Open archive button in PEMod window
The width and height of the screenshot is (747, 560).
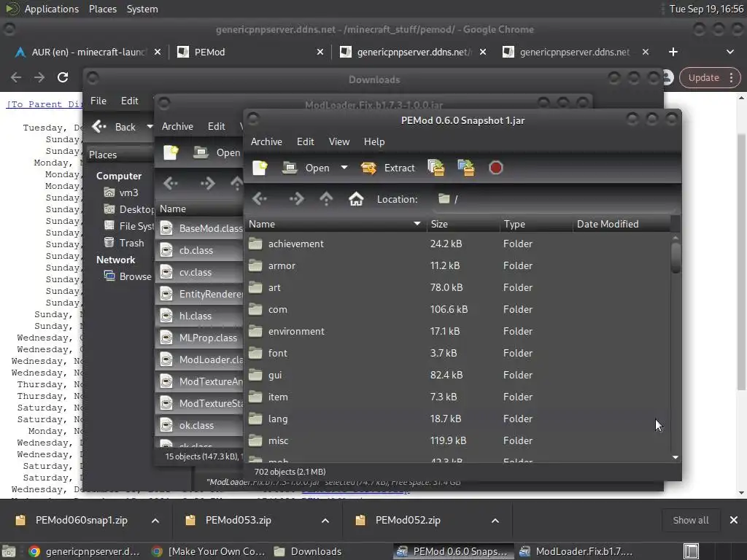click(306, 168)
